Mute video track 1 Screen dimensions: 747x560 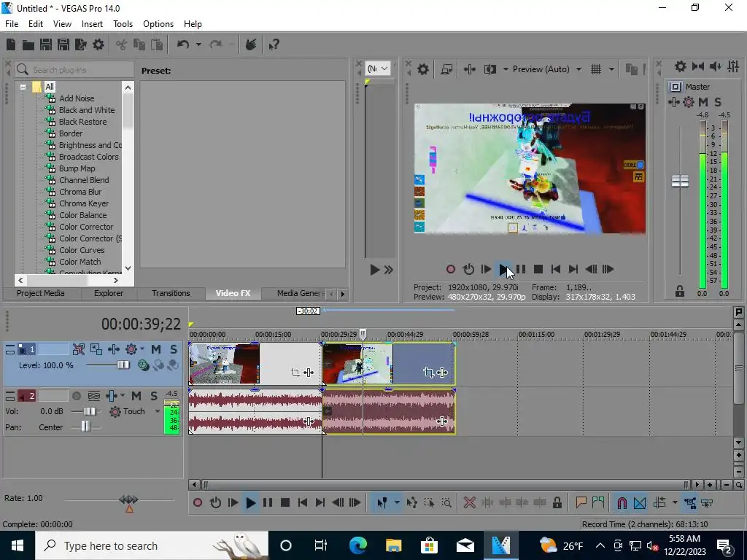pos(156,349)
